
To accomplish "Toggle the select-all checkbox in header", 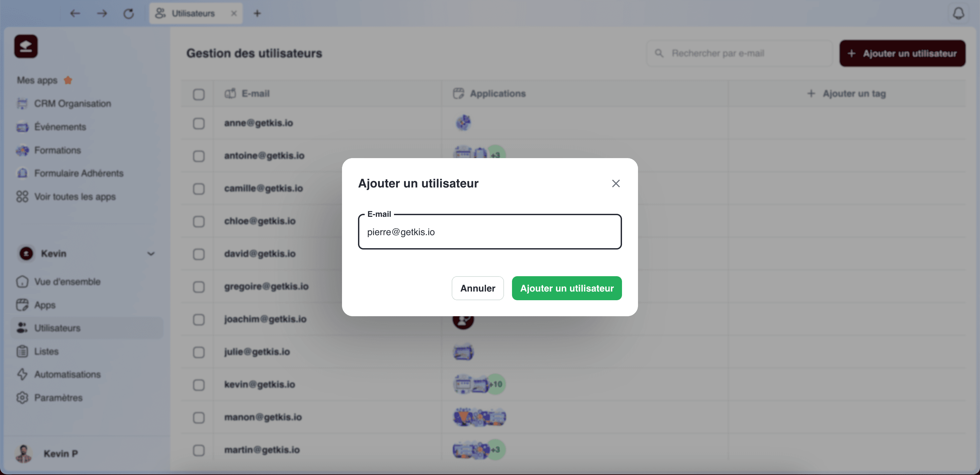I will tap(199, 94).
